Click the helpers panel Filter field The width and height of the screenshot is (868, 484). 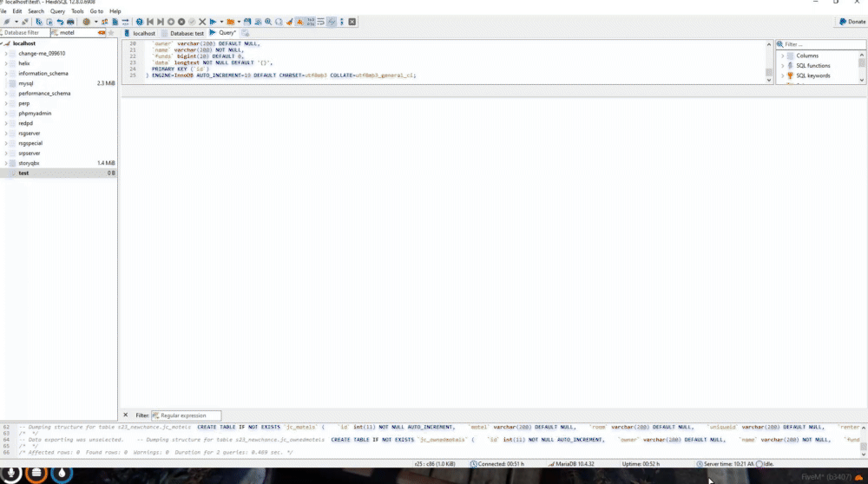[821, 44]
